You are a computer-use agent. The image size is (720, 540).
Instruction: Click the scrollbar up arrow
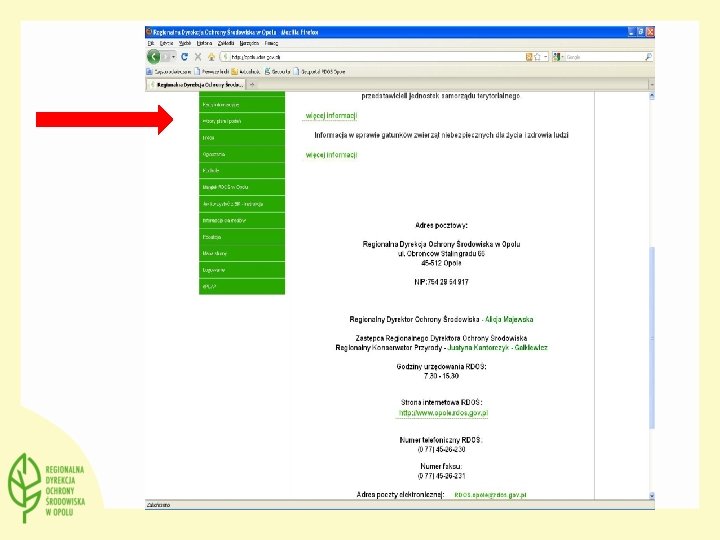[x=652, y=96]
